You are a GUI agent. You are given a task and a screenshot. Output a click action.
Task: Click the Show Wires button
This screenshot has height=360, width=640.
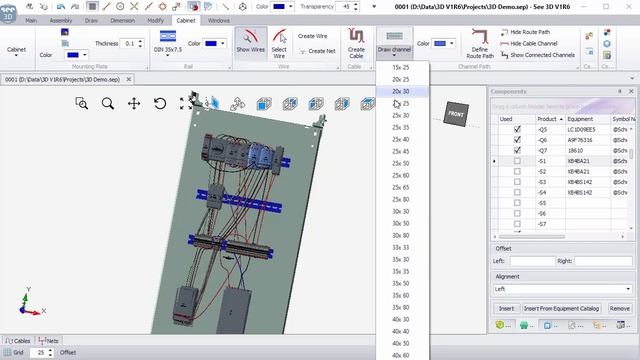(251, 43)
